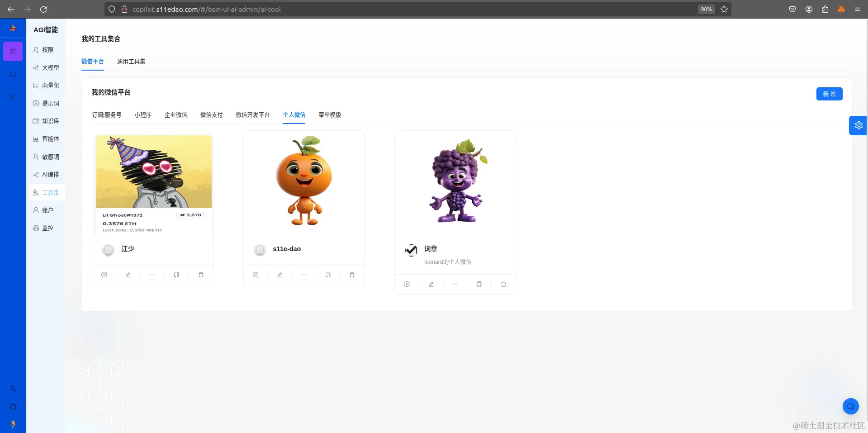Open settings gear on right edge
The image size is (868, 433).
pos(859,125)
